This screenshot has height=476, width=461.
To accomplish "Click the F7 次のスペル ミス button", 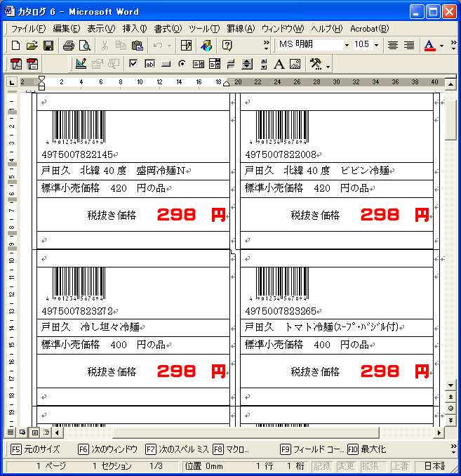I will (177, 449).
